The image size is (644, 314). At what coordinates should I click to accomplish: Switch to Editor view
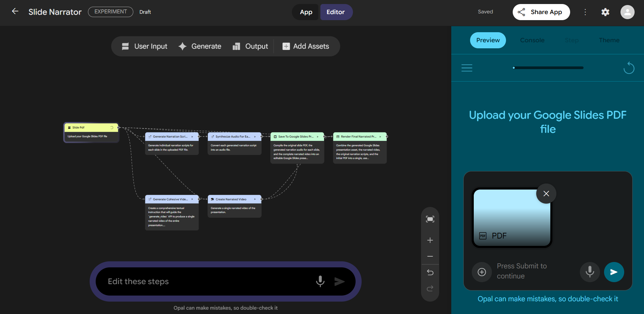coord(336,12)
